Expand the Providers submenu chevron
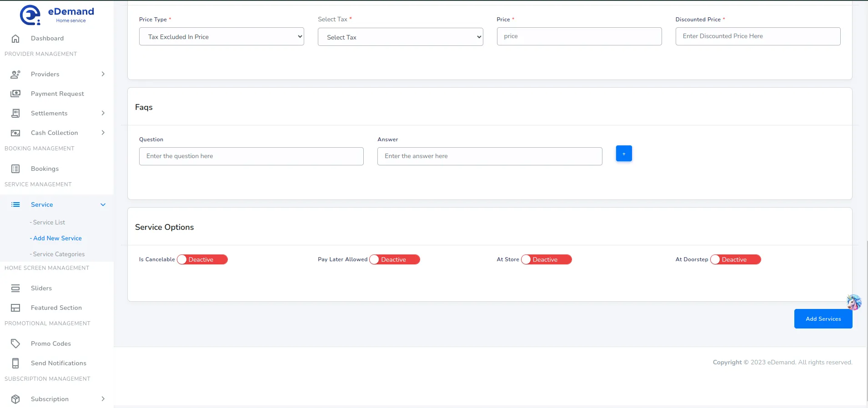Screen dimensions: 868x408 [x=103, y=74]
